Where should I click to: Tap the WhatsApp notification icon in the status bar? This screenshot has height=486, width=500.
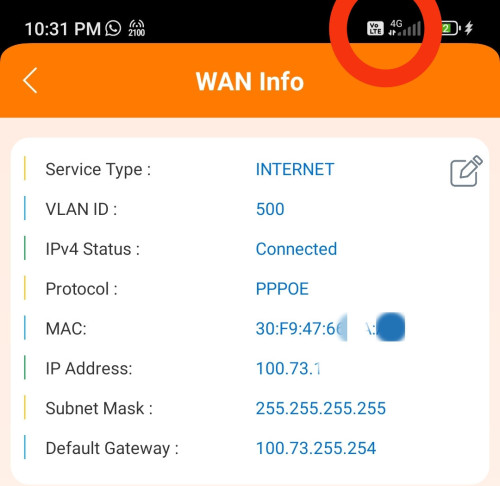pos(113,28)
